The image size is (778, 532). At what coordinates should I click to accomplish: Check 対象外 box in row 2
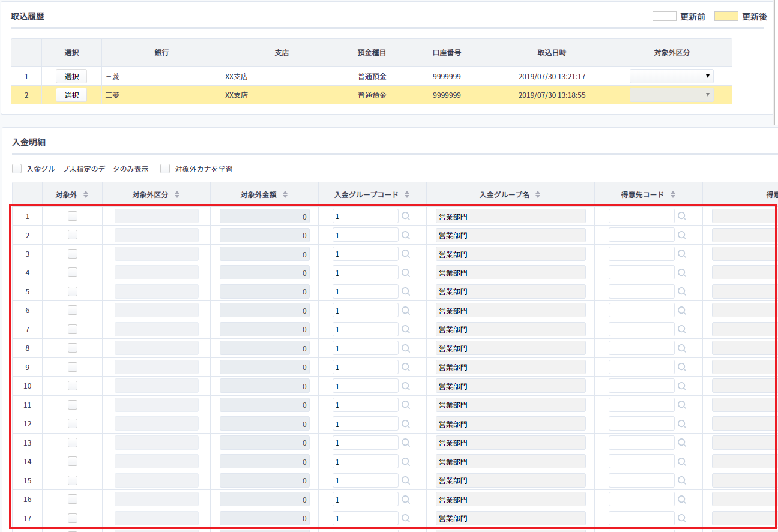[73, 235]
